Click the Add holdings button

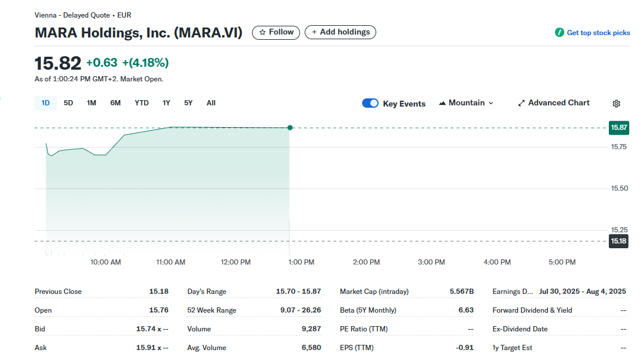tap(340, 32)
